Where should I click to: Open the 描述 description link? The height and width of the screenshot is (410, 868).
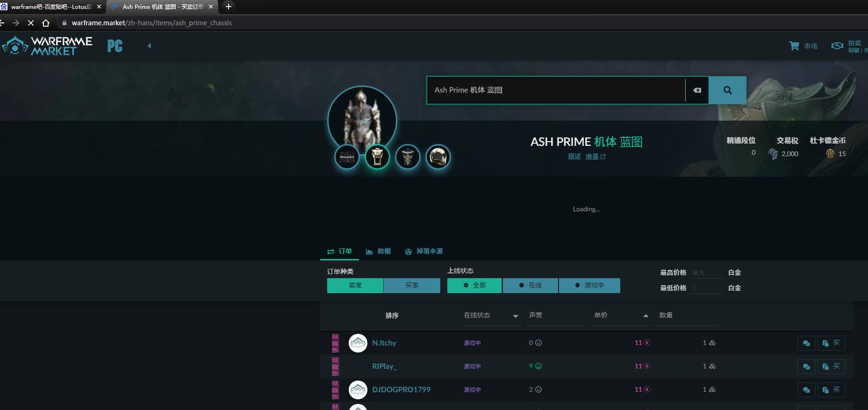(x=574, y=157)
